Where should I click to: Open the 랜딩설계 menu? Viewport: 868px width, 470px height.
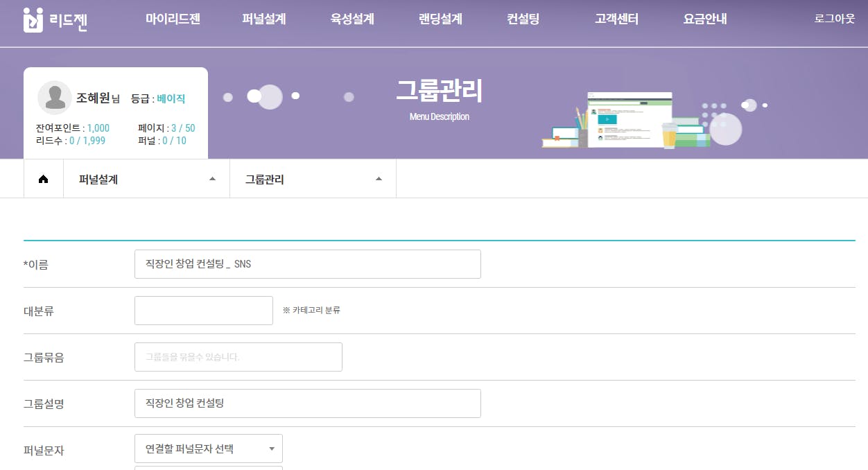(441, 19)
